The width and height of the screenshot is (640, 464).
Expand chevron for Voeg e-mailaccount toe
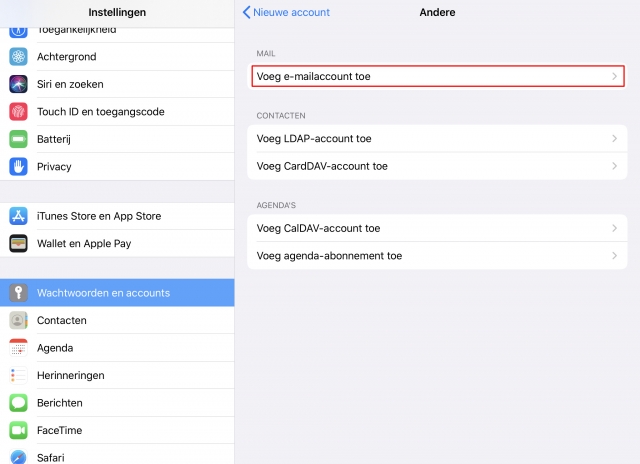[x=614, y=76]
